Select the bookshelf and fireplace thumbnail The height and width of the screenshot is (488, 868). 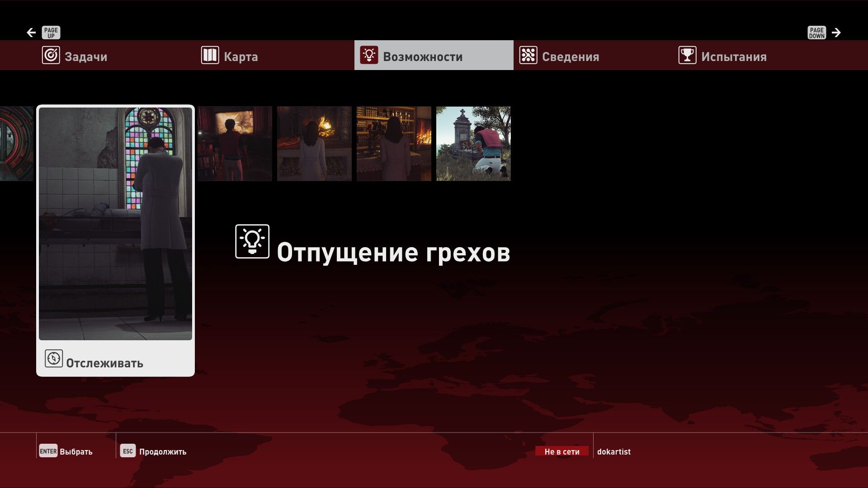pos(394,144)
